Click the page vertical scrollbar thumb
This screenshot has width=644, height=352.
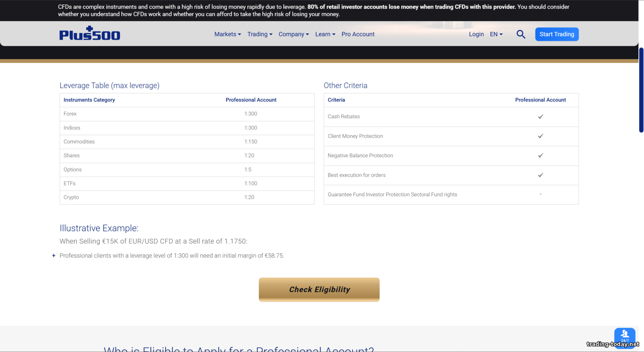[641, 90]
